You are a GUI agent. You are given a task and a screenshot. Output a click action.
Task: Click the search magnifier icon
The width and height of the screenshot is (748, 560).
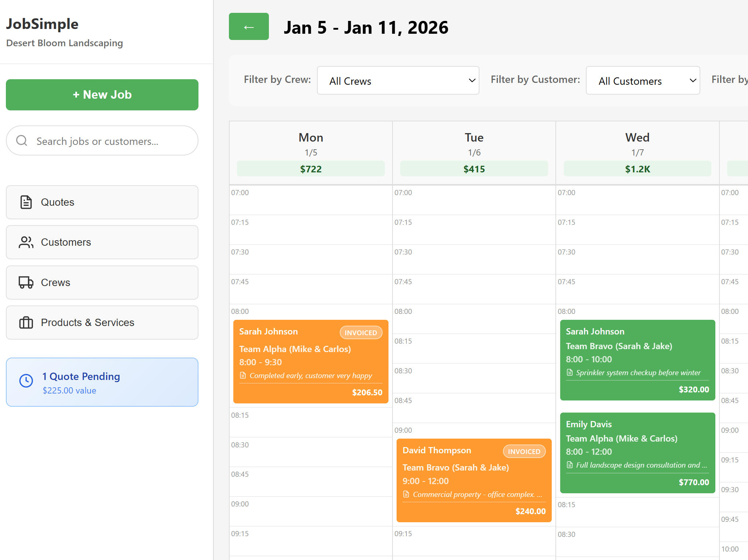pyautogui.click(x=22, y=141)
